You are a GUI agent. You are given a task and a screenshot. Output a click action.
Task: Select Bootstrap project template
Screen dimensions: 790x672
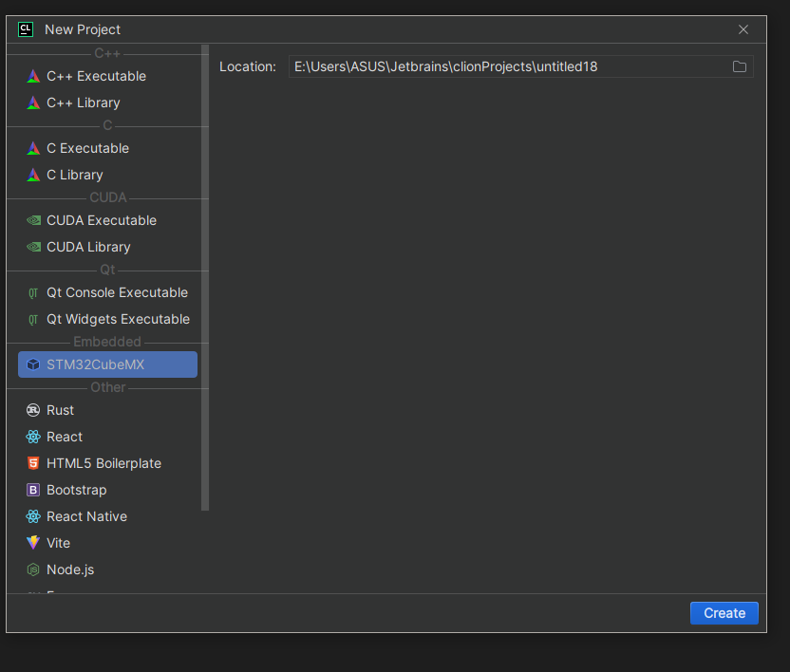pyautogui.click(x=107, y=490)
